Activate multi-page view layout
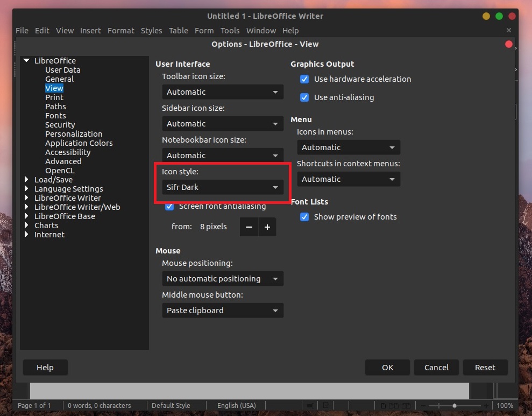This screenshot has width=532, height=416. click(x=394, y=405)
